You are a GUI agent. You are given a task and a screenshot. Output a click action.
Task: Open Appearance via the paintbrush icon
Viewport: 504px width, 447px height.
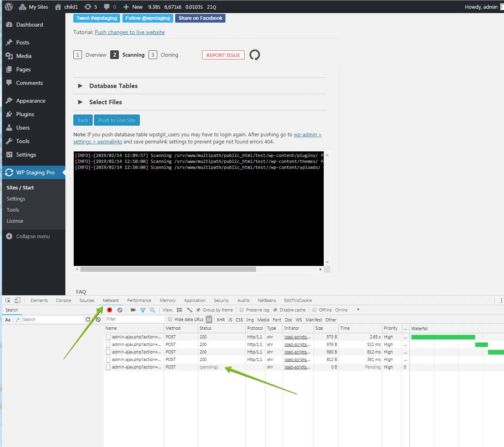[x=9, y=101]
